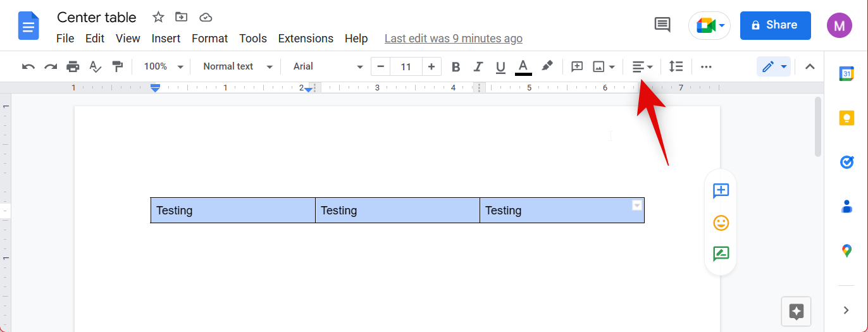Click the spelling and grammar check icon
868x332 pixels.
95,66
